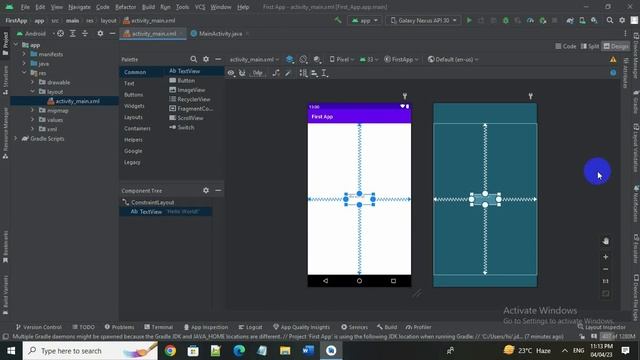The width and height of the screenshot is (640, 360).
Task: Open the Logcat tool window
Action: point(250,327)
